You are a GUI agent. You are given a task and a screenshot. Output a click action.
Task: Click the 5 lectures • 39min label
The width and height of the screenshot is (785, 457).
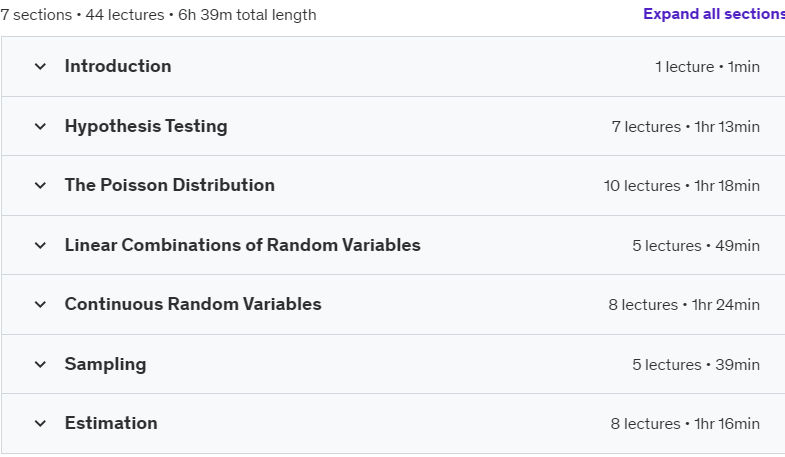(x=696, y=365)
